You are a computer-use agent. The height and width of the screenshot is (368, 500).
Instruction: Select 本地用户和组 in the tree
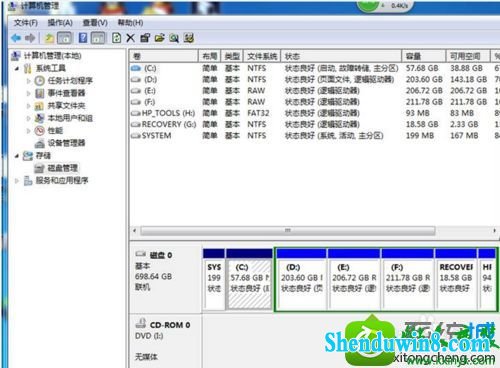coord(70,118)
